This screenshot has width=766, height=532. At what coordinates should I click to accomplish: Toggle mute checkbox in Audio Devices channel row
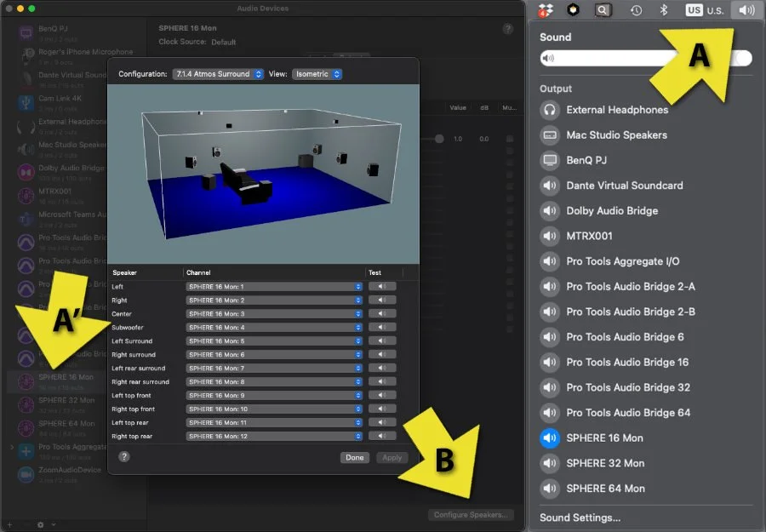(510, 139)
